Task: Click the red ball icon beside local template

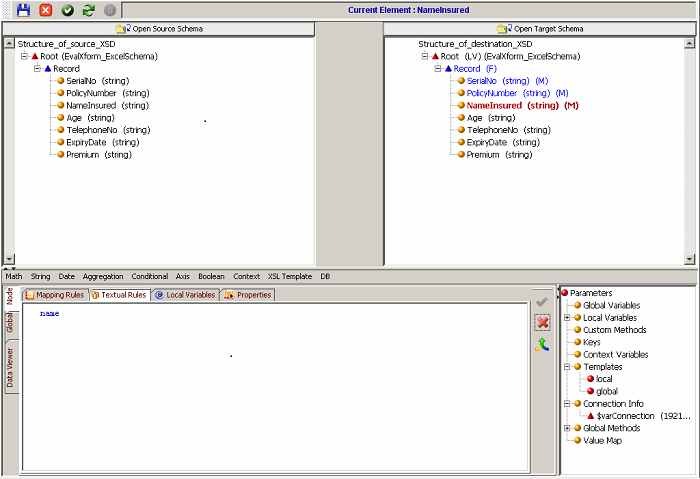Action: (590, 379)
